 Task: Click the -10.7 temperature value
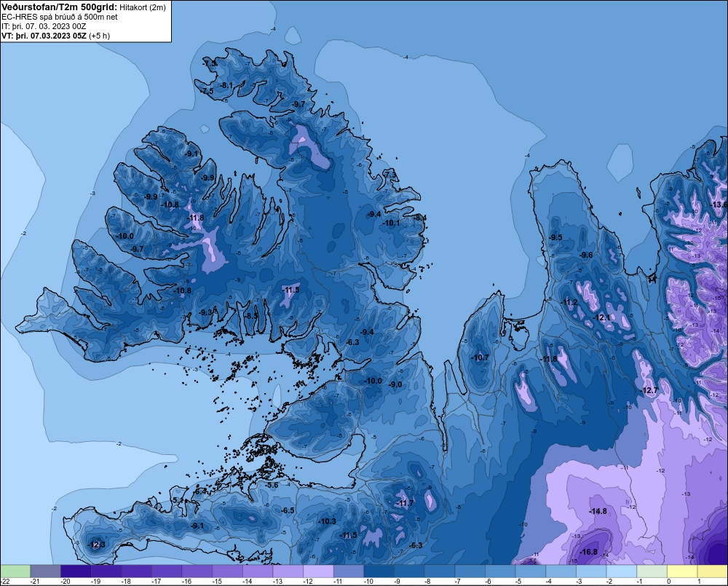pyautogui.click(x=480, y=357)
